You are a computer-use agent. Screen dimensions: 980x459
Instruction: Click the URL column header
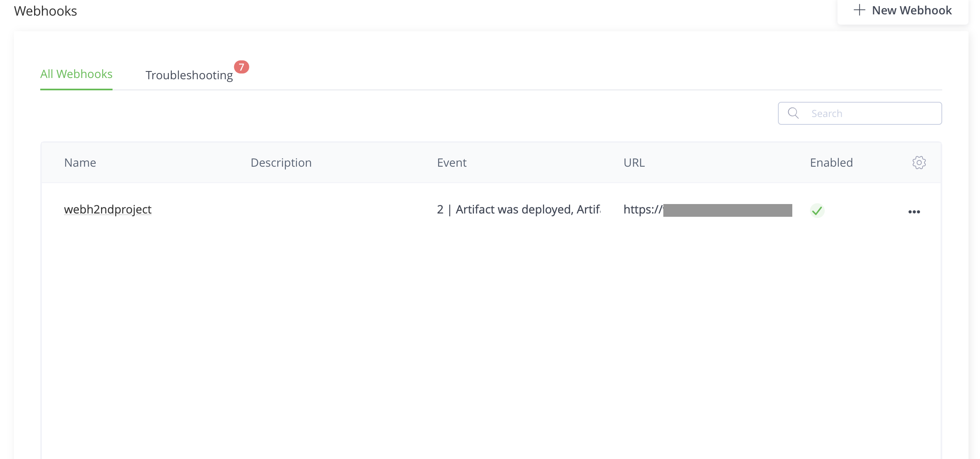[x=634, y=163]
